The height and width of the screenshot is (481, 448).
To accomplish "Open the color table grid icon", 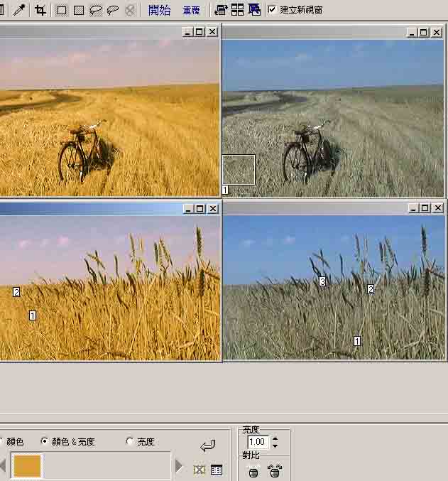I will click(x=217, y=470).
